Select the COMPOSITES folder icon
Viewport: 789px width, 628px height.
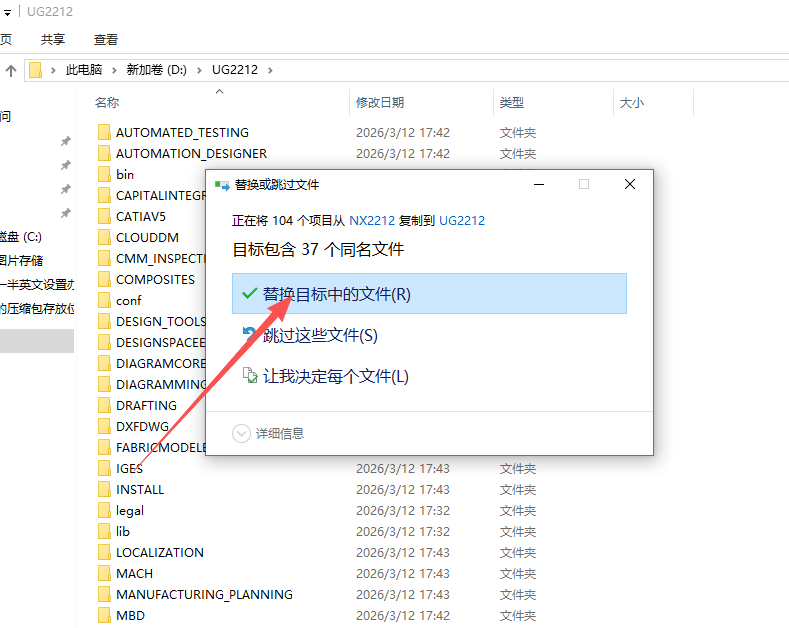[x=104, y=279]
